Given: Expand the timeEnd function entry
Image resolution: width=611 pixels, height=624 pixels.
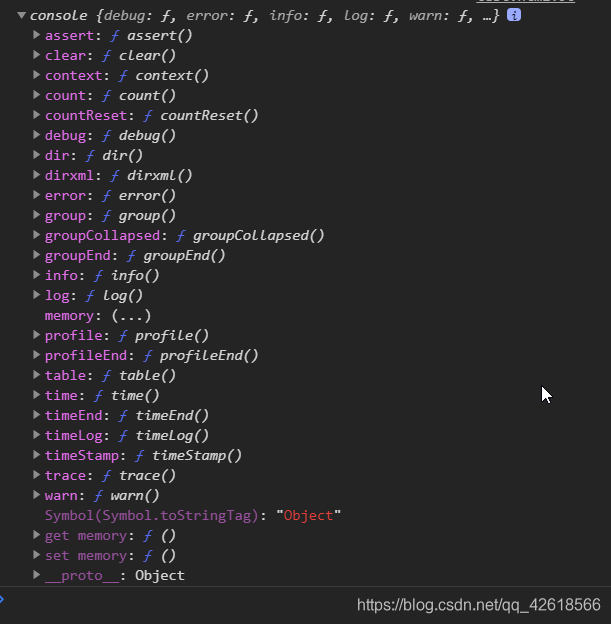Looking at the screenshot, I should click(x=36, y=415).
